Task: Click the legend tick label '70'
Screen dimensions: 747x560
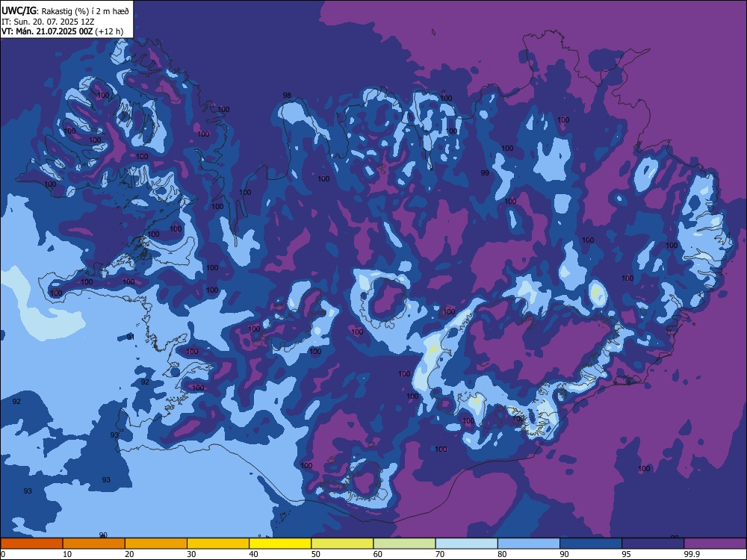Action: [440, 554]
